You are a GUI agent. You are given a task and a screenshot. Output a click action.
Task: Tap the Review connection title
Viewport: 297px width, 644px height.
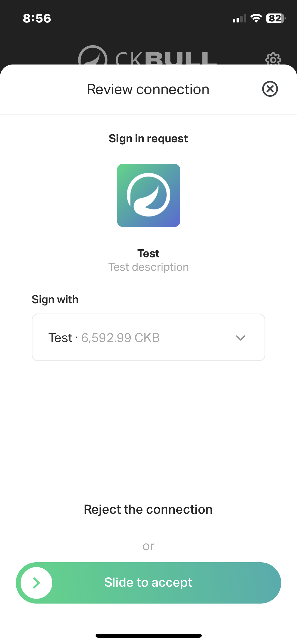(x=148, y=89)
